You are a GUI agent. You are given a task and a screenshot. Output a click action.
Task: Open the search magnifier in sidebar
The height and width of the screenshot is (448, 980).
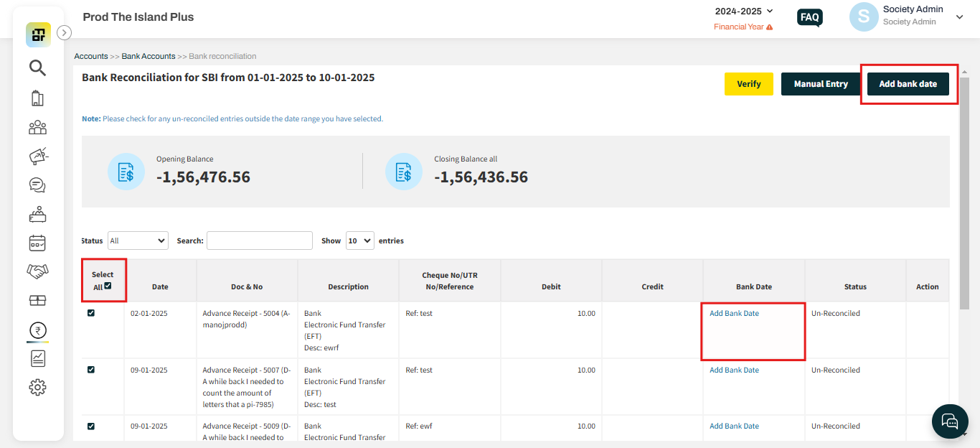click(37, 68)
